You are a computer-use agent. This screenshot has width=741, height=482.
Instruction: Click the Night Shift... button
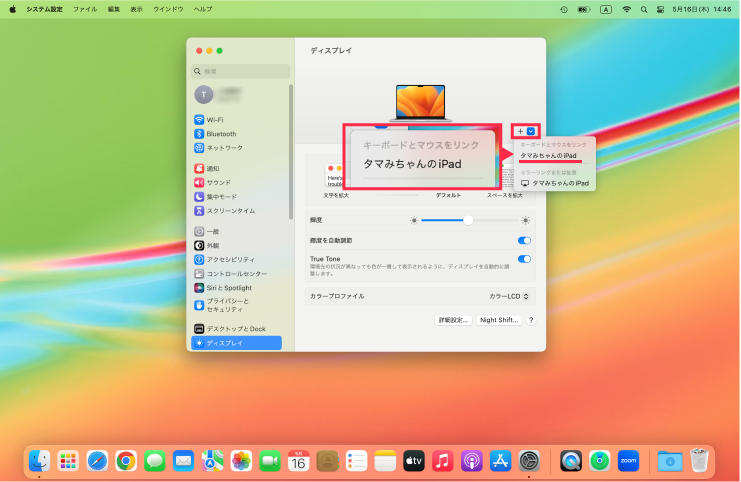coord(499,320)
